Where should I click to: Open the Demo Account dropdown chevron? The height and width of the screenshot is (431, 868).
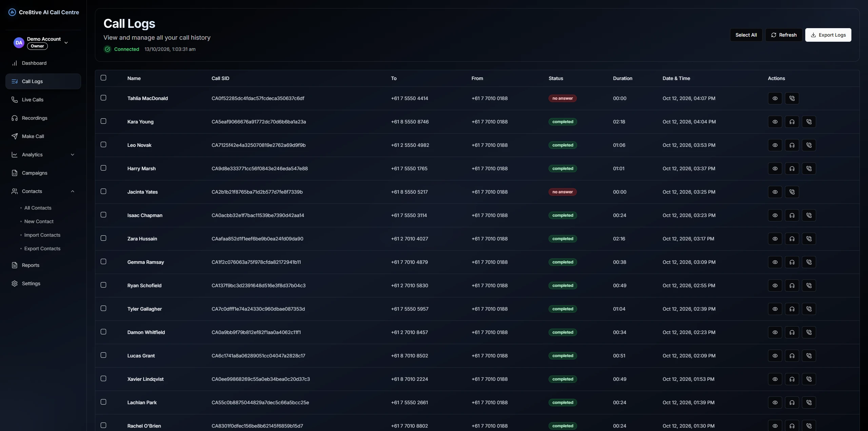pos(66,43)
